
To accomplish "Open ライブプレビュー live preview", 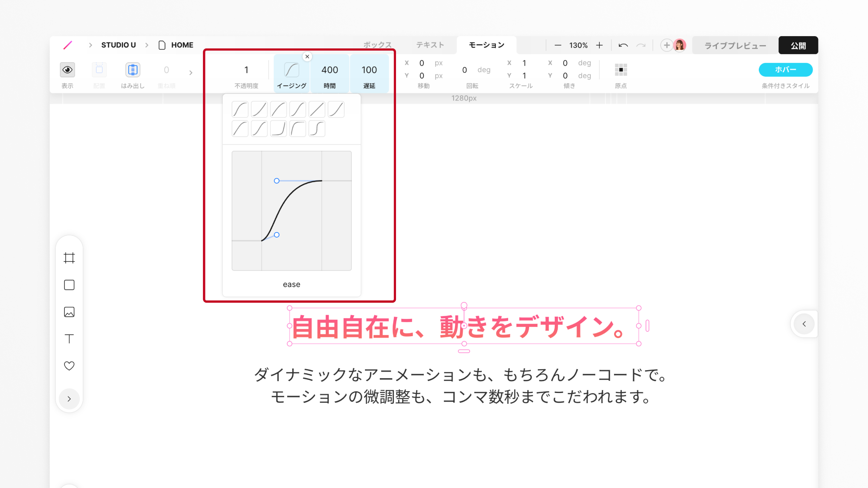I will [x=735, y=46].
